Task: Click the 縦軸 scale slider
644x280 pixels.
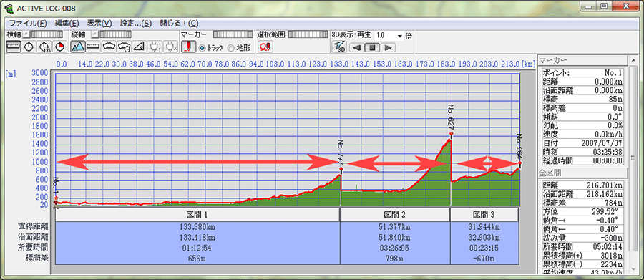Action: (114, 34)
